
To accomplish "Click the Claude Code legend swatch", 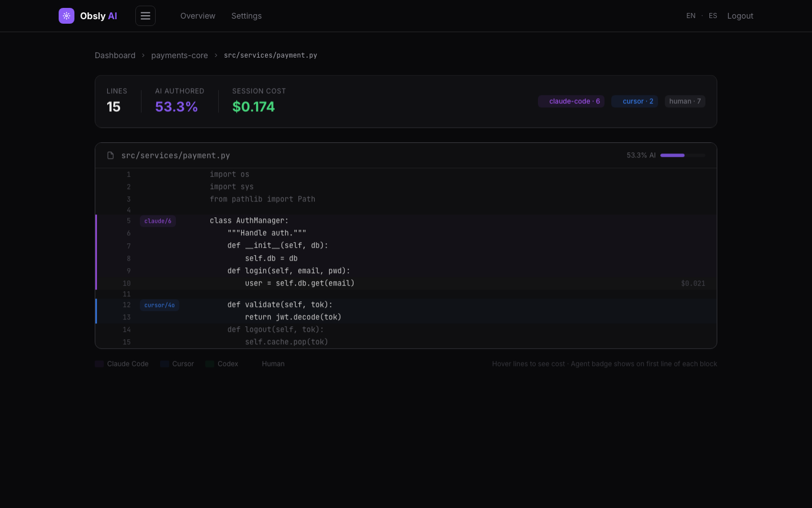I will click(x=99, y=364).
